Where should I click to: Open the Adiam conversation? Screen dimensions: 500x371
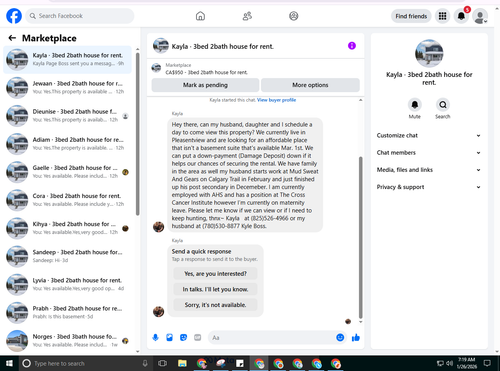coord(67,144)
